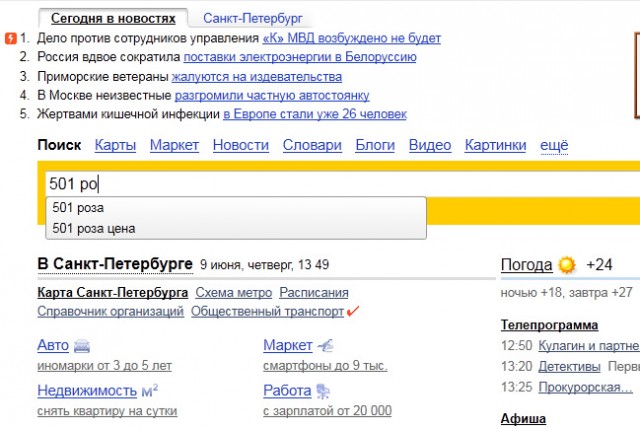Open TV show Кулагин и партнеры
This screenshot has height=429, width=640.
click(589, 346)
